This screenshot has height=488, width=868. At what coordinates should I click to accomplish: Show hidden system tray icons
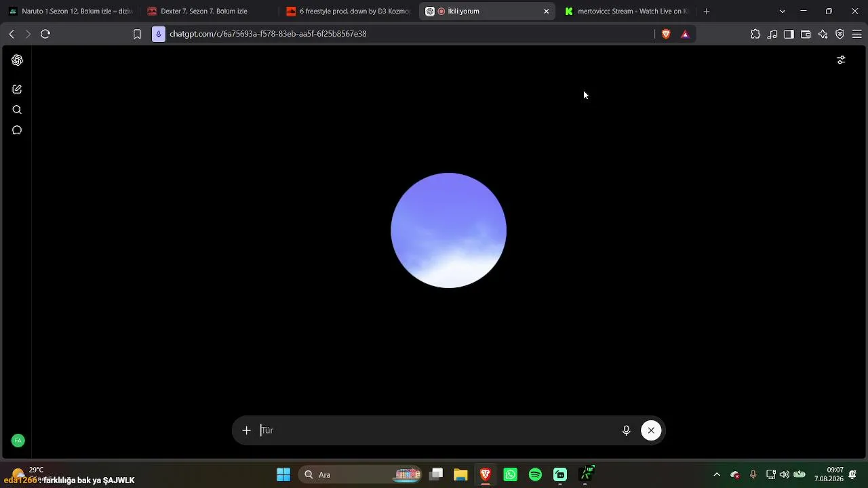pyautogui.click(x=717, y=474)
